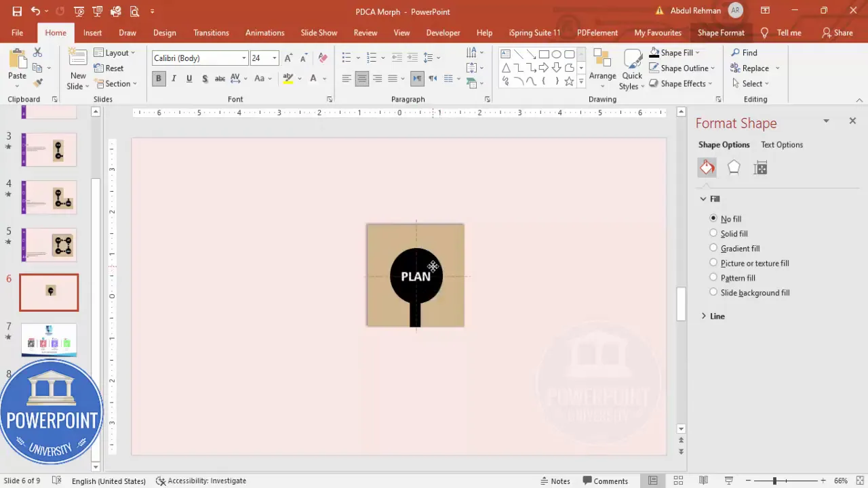Screen dimensions: 868x488
Task: Click the font color swatch
Action: [x=313, y=79]
